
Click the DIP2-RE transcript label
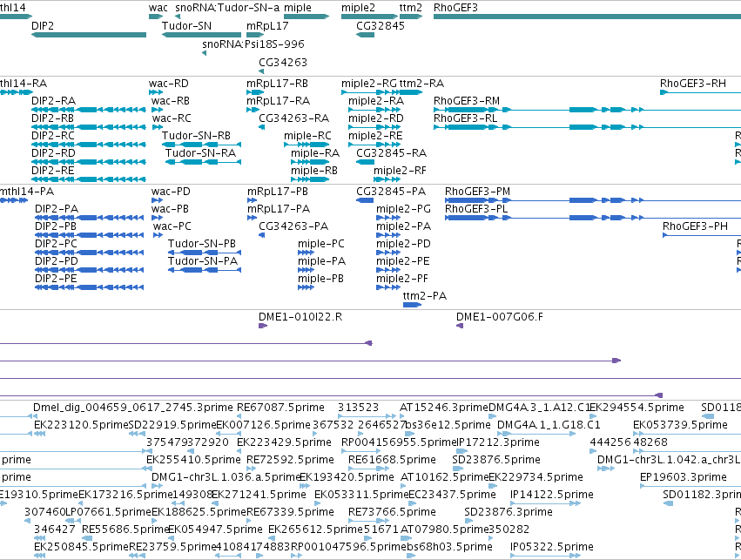point(52,170)
